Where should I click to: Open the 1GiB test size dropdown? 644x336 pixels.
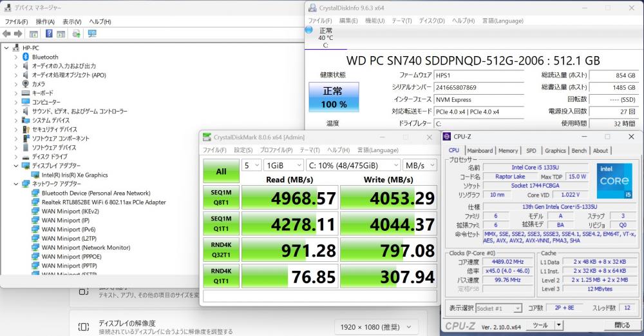click(284, 165)
